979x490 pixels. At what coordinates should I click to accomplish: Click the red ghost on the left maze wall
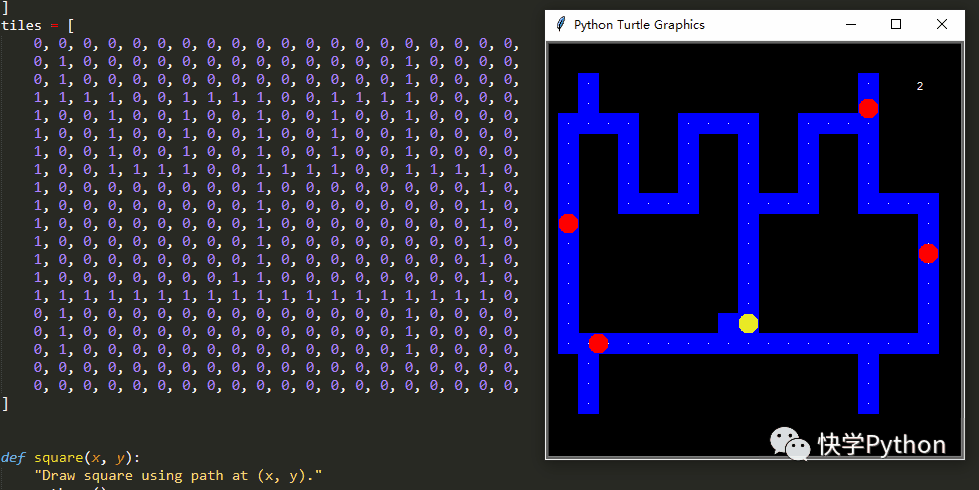tap(568, 223)
